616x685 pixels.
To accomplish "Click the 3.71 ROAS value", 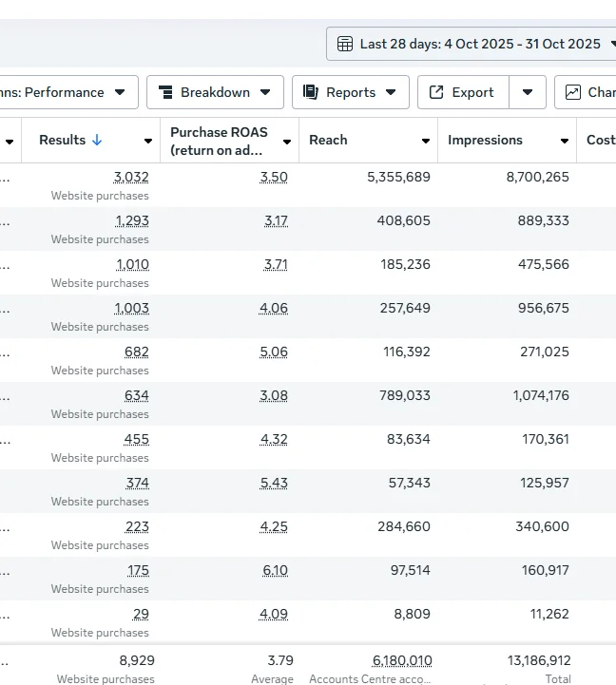I will click(x=276, y=264).
